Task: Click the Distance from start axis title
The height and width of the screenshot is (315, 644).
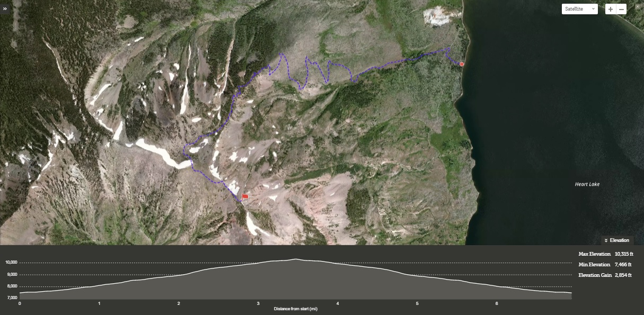Action: pos(295,309)
